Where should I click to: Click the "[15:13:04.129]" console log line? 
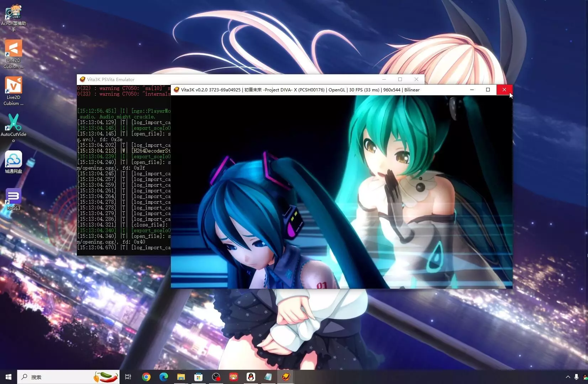pyautogui.click(x=124, y=122)
